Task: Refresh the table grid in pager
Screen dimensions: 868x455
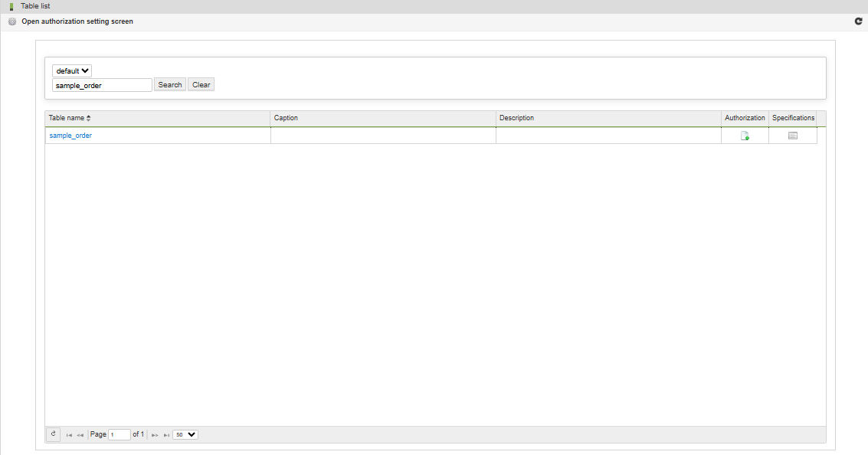Action: coord(53,434)
